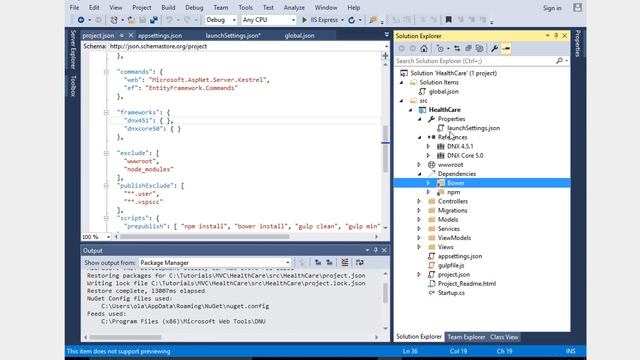The width and height of the screenshot is (640, 360).
Task: Toggle Preview Selected Items button
Action: point(506,49)
